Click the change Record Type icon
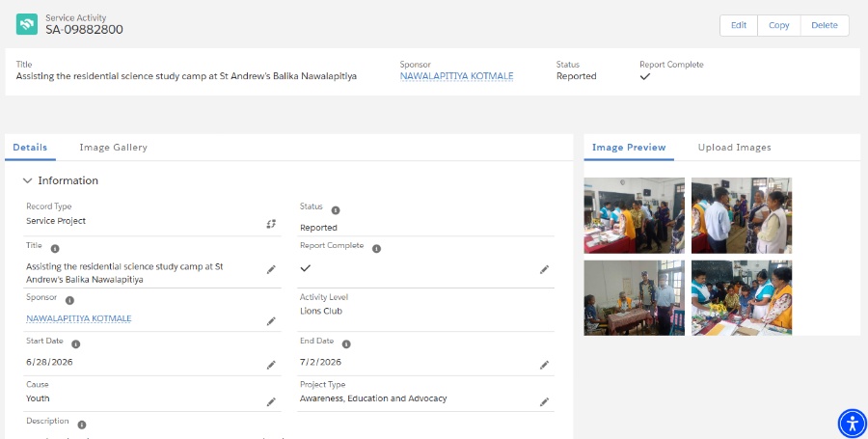 click(271, 224)
